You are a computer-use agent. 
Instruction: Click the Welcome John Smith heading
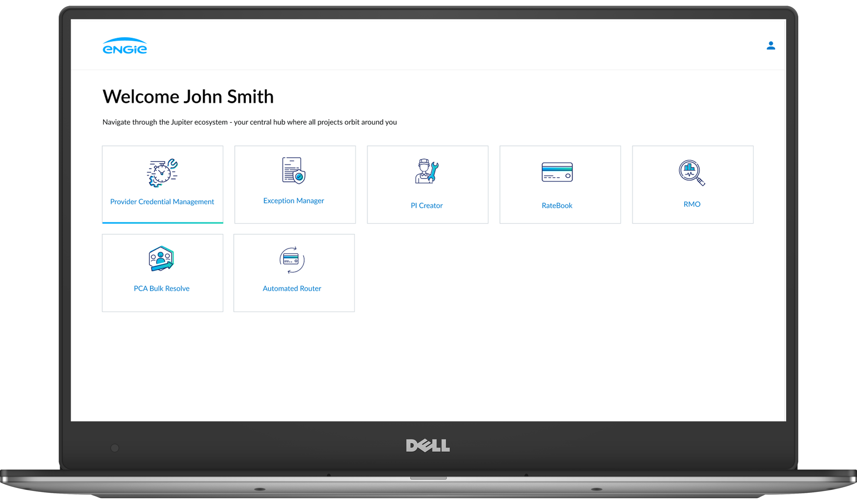click(188, 96)
